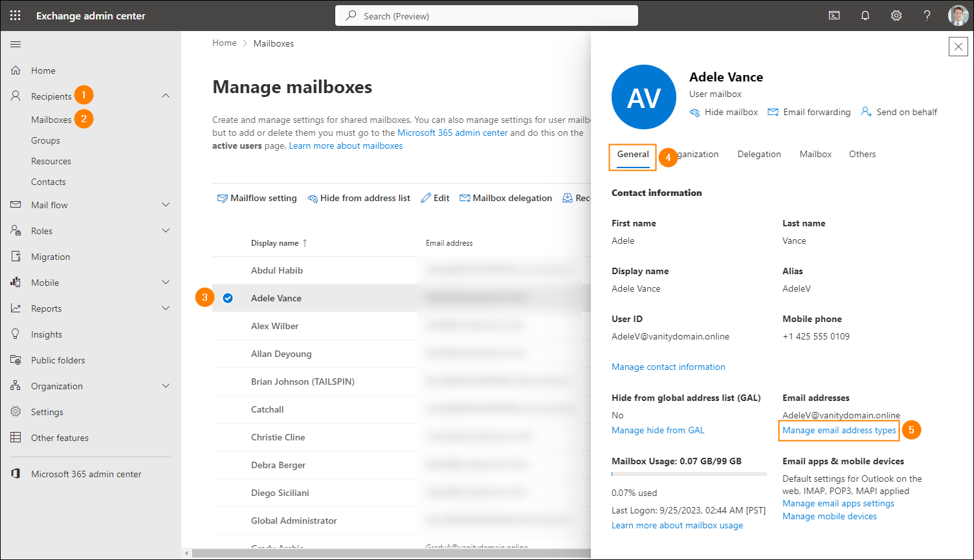Click the Settings gear icon in sidebar
The width and height of the screenshot is (974, 560).
pyautogui.click(x=16, y=412)
